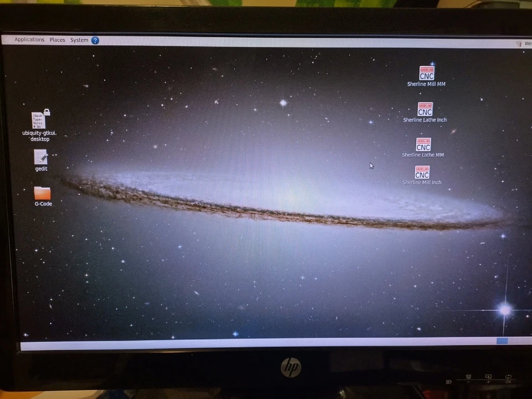This screenshot has width=532, height=399.
Task: Click the indicator icon left of the clock
Action: click(x=519, y=43)
